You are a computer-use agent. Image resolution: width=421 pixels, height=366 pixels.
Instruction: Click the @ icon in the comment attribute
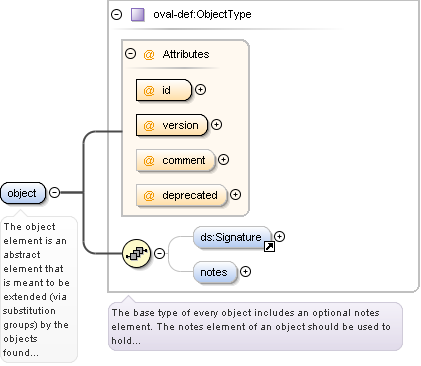pyautogui.click(x=149, y=161)
